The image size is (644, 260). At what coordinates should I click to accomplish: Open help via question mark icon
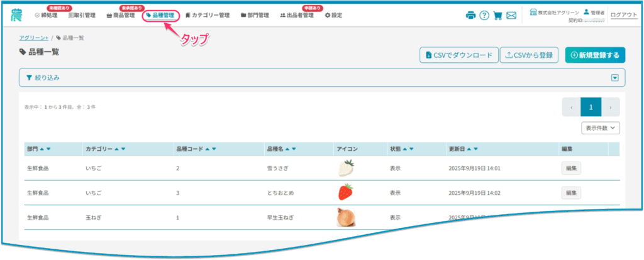[484, 16]
